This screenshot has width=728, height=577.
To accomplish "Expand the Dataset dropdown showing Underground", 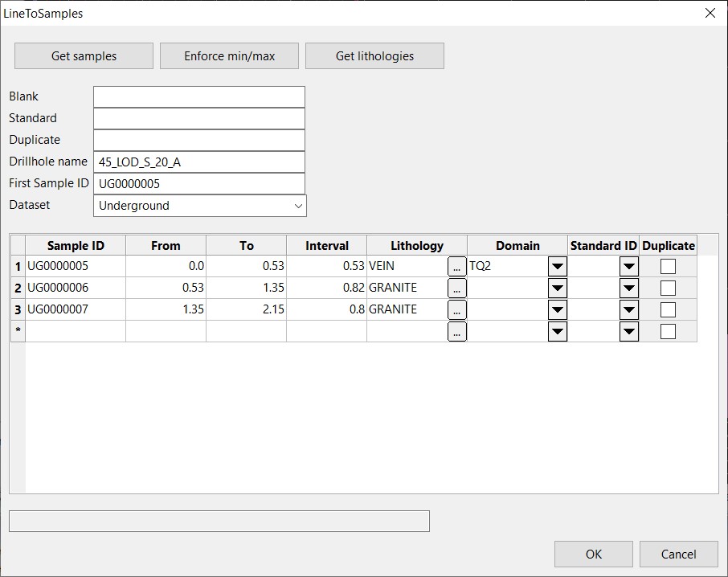I will pos(298,206).
